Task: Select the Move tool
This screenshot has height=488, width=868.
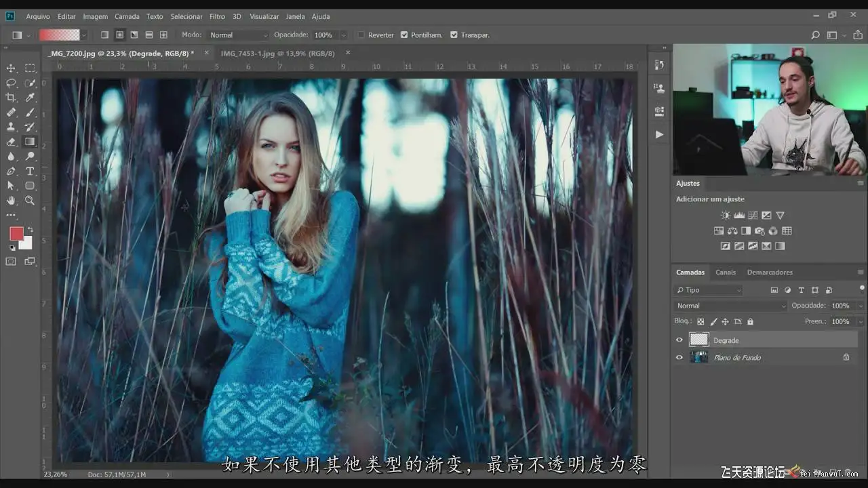Action: [x=11, y=68]
